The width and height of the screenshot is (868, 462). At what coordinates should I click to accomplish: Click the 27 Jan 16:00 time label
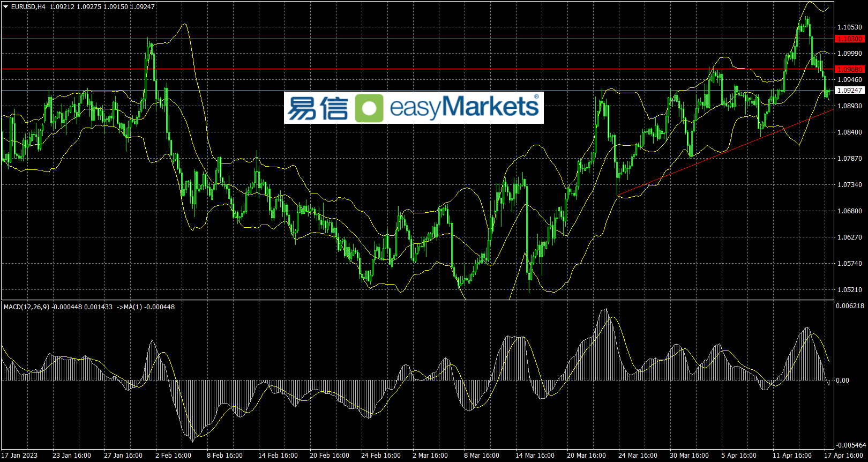coord(123,456)
